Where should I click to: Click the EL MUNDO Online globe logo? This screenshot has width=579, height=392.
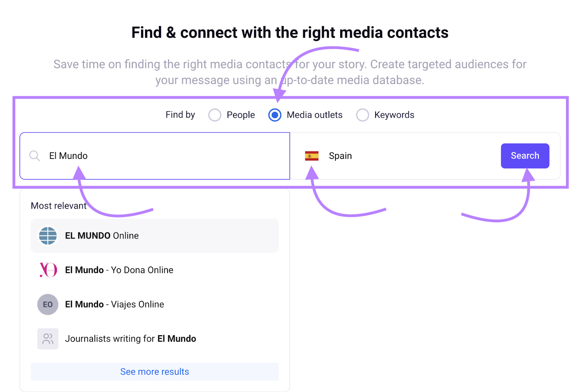[48, 236]
